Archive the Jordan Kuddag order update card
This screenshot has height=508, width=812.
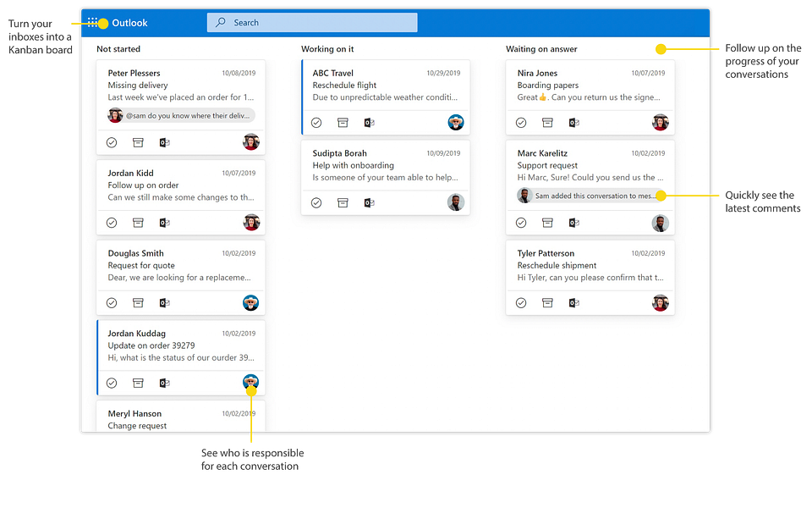coord(138,383)
